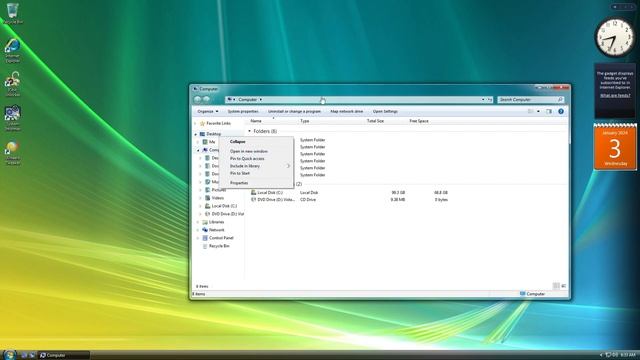The height and width of the screenshot is (360, 640).
Task: Click the arrow after Computer in the breadcrumb
Action: [261, 99]
